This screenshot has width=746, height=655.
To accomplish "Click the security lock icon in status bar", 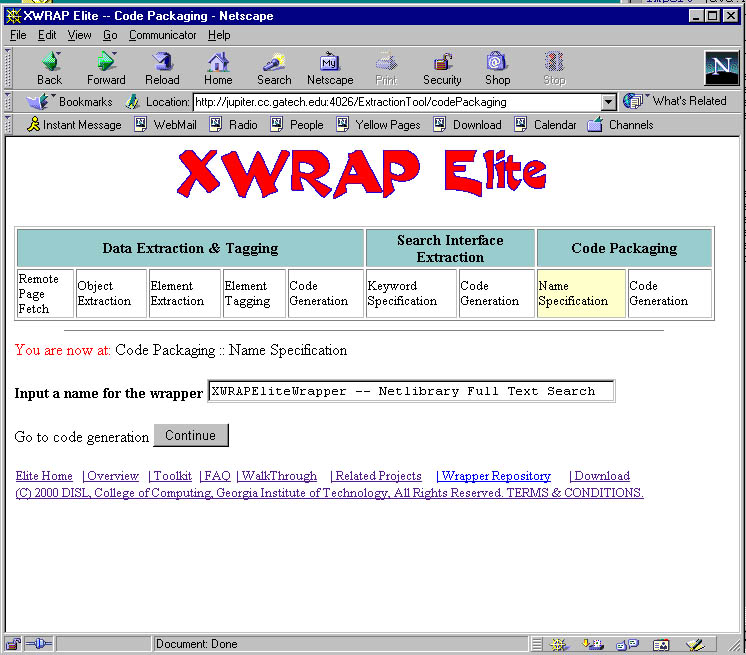I will 14,644.
